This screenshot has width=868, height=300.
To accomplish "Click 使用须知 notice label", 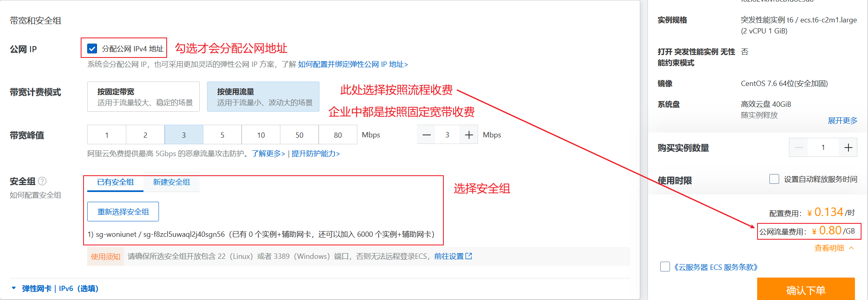I will pyautogui.click(x=106, y=256).
